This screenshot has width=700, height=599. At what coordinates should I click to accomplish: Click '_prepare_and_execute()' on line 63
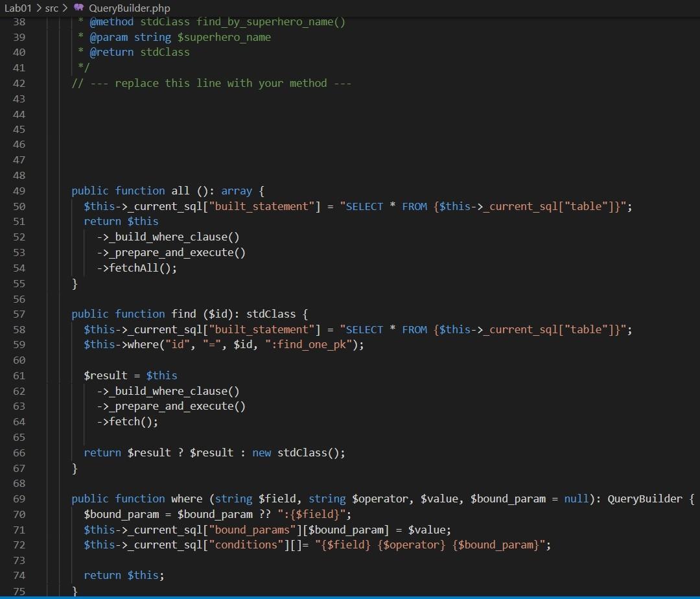[x=177, y=406]
